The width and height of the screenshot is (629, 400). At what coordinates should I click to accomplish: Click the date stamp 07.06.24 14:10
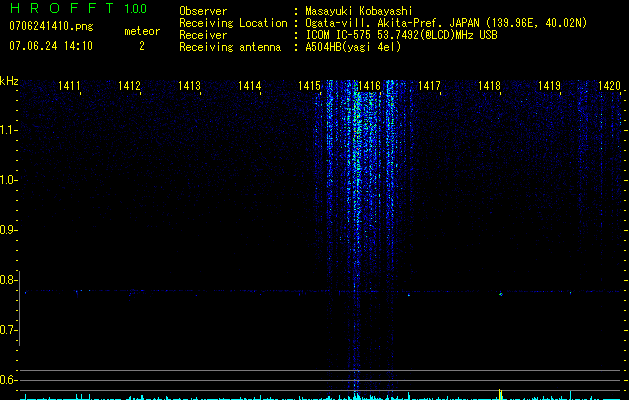click(51, 46)
